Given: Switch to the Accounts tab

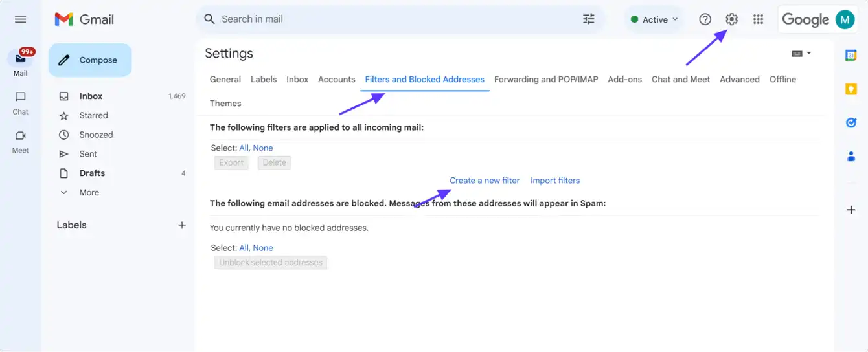Looking at the screenshot, I should pos(337,79).
